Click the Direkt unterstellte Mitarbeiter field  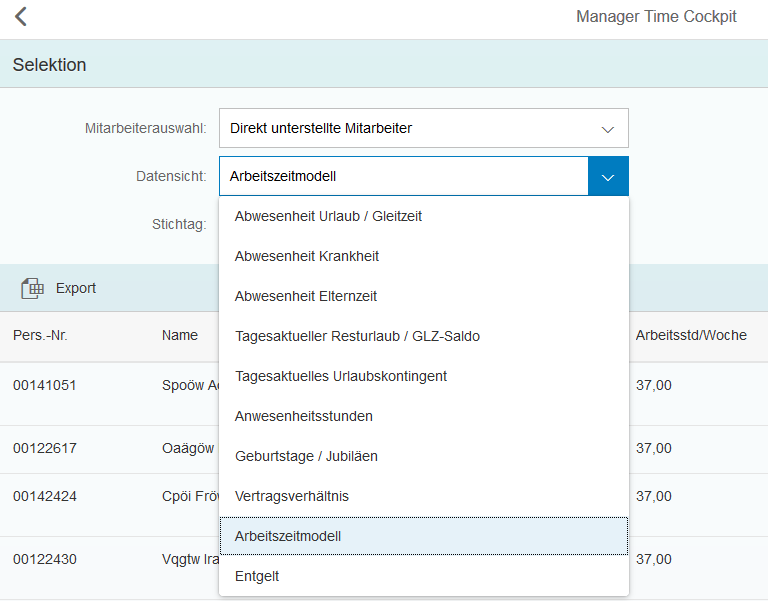click(x=424, y=128)
